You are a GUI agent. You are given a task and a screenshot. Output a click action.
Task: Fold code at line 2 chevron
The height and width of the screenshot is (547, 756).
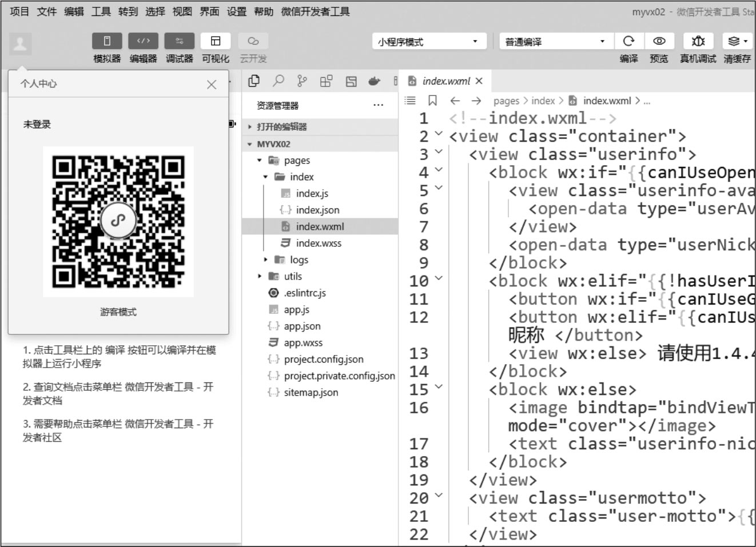439,134
